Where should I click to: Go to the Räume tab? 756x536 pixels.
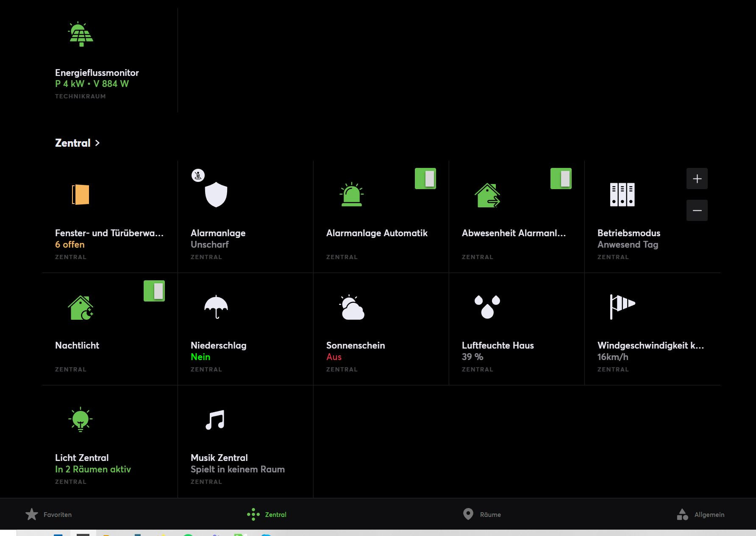point(482,514)
